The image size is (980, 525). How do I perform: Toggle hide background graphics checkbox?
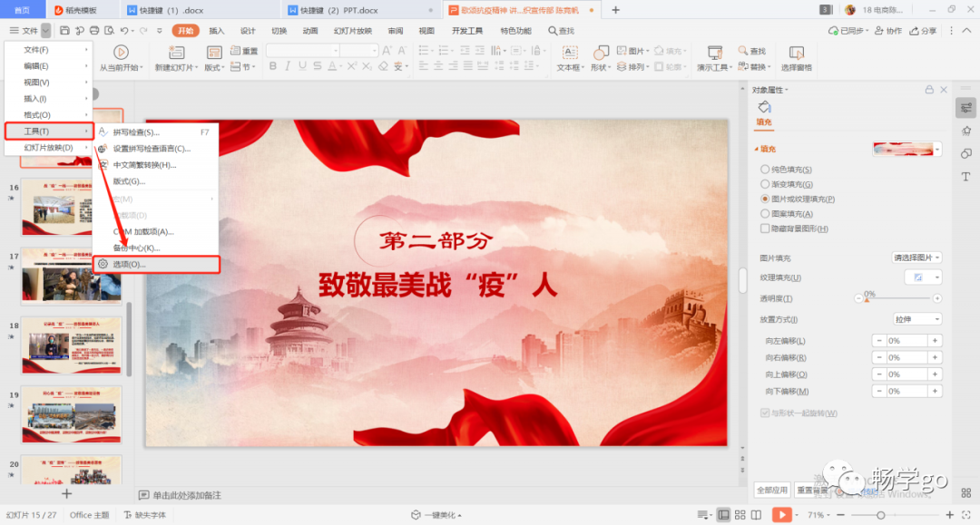coord(764,228)
